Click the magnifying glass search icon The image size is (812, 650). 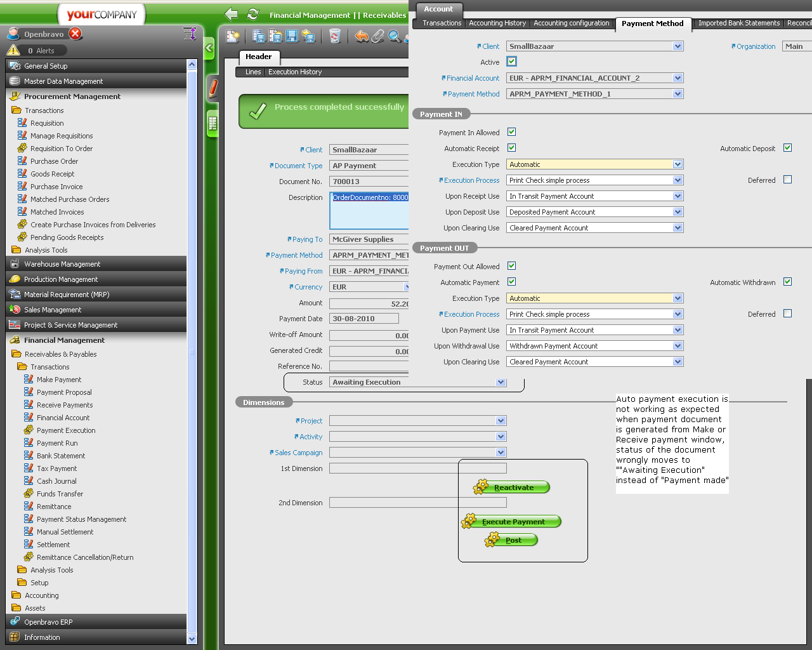[395, 36]
